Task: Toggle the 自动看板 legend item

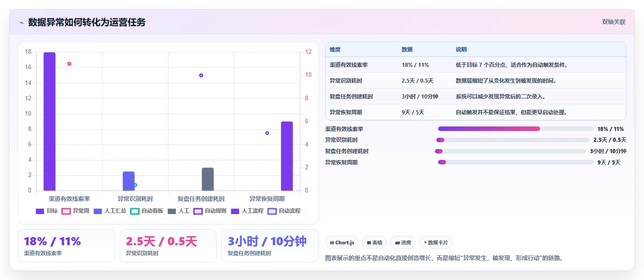Action: (147, 211)
